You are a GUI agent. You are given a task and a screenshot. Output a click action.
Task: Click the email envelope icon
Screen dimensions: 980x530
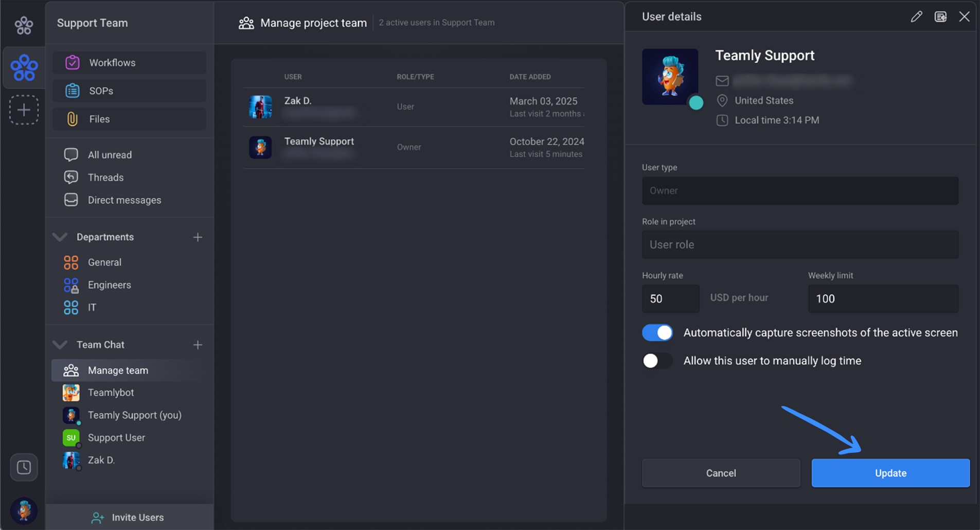(x=722, y=81)
